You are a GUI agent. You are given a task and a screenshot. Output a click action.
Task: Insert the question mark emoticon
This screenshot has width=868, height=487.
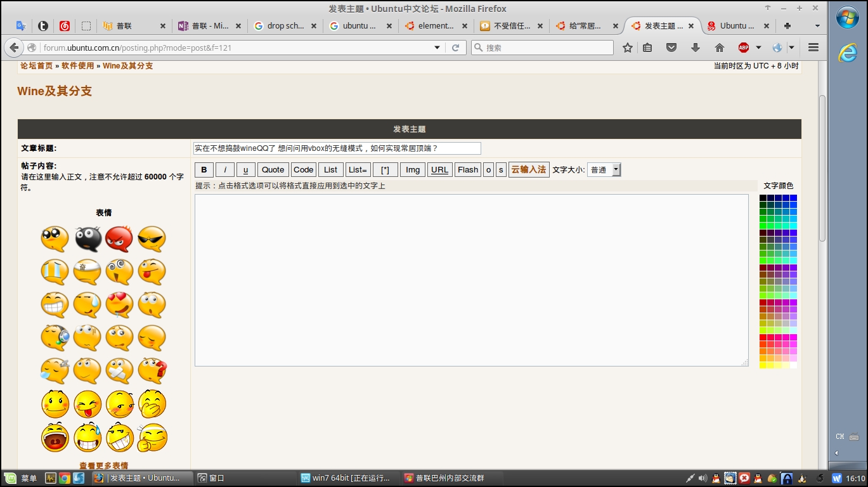point(152,371)
